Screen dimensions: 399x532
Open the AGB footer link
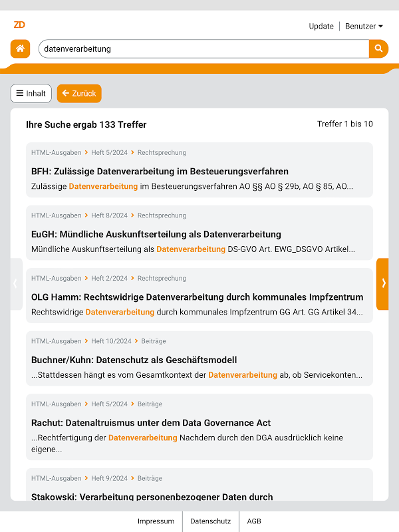(254, 521)
